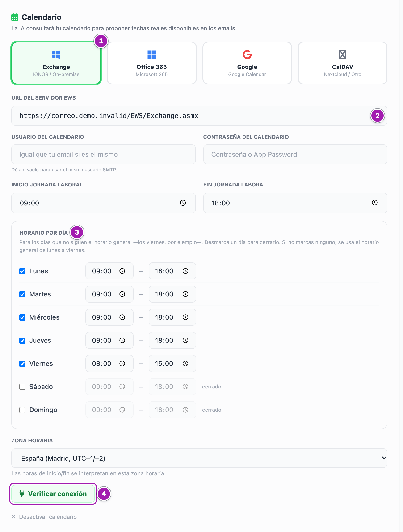Open clock icon of Miércoles start time
Image resolution: width=403 pixels, height=532 pixels.
[122, 317]
